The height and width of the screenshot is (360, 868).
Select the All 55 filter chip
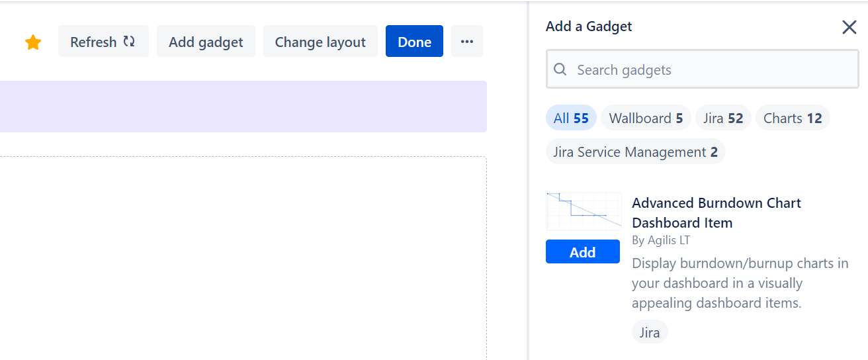(x=571, y=118)
